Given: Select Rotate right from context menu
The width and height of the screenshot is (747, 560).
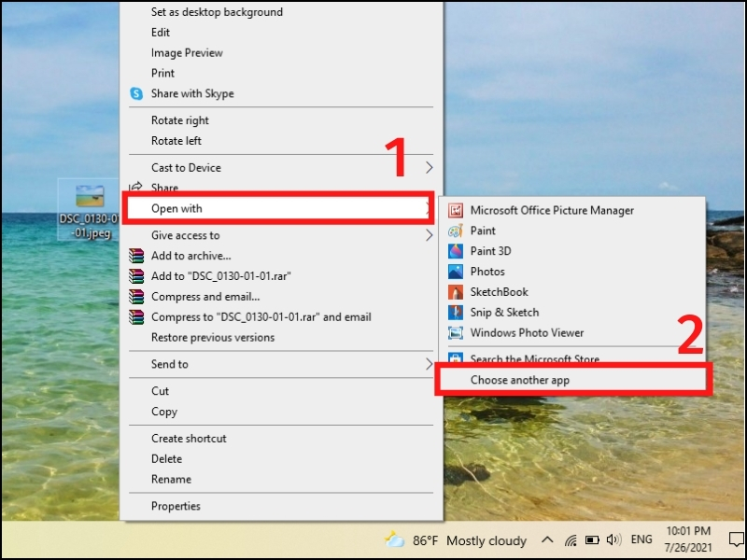Looking at the screenshot, I should (x=180, y=120).
